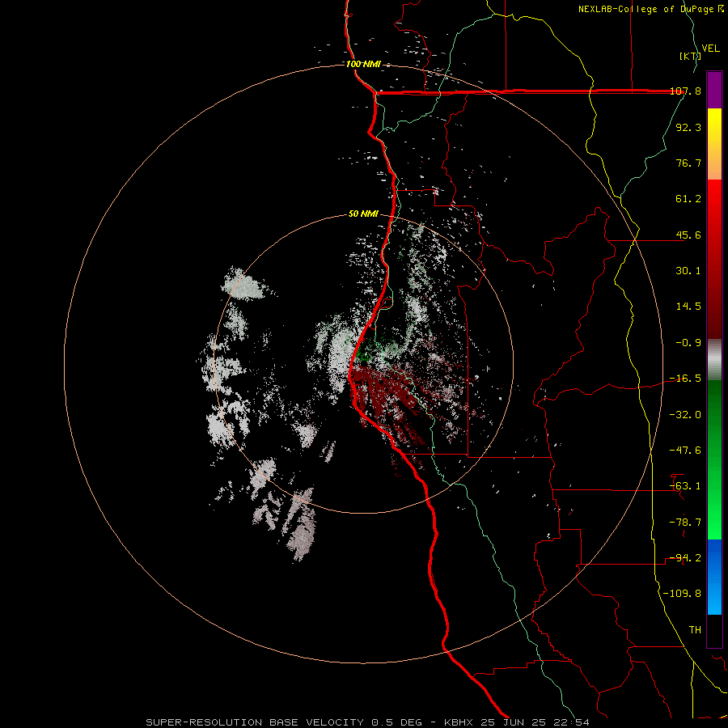Click the 76.7 legend value
The width and height of the screenshot is (728, 728).
pos(688,163)
